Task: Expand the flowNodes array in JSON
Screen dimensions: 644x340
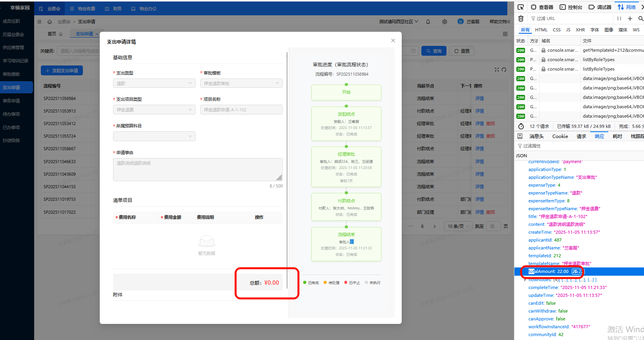Action: pyautogui.click(x=525, y=280)
